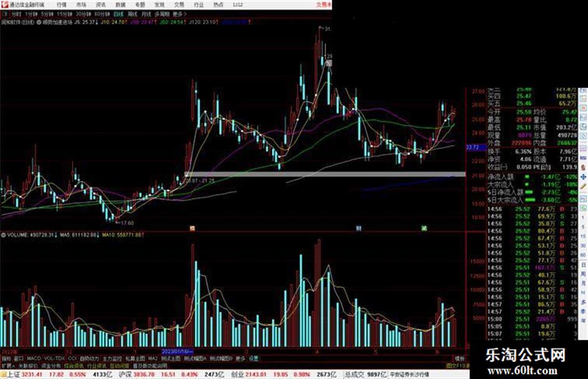
Task: Select the 周 weekly shortcut in right sidebar
Action: [x=584, y=274]
